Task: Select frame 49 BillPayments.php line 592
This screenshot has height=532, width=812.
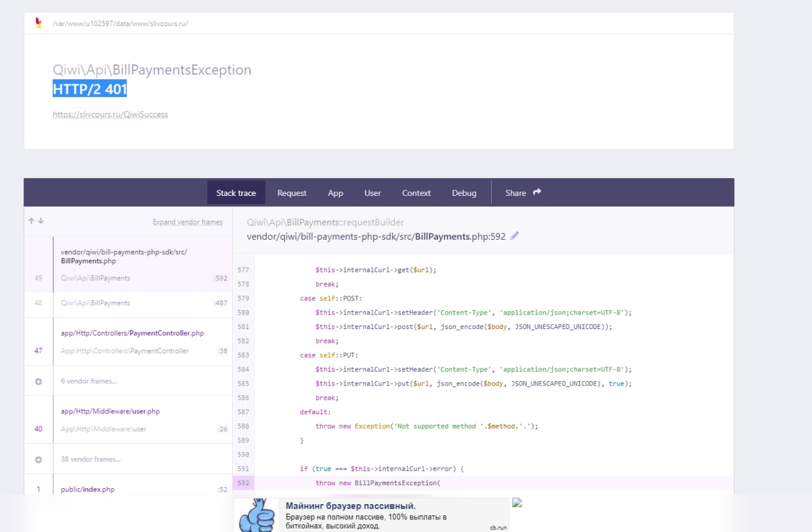Action: 128,264
